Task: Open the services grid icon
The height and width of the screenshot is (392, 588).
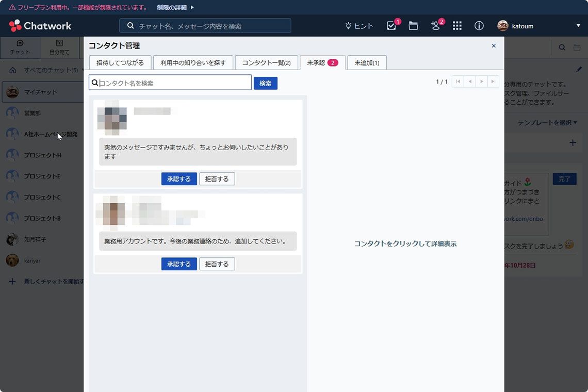Action: [x=457, y=25]
